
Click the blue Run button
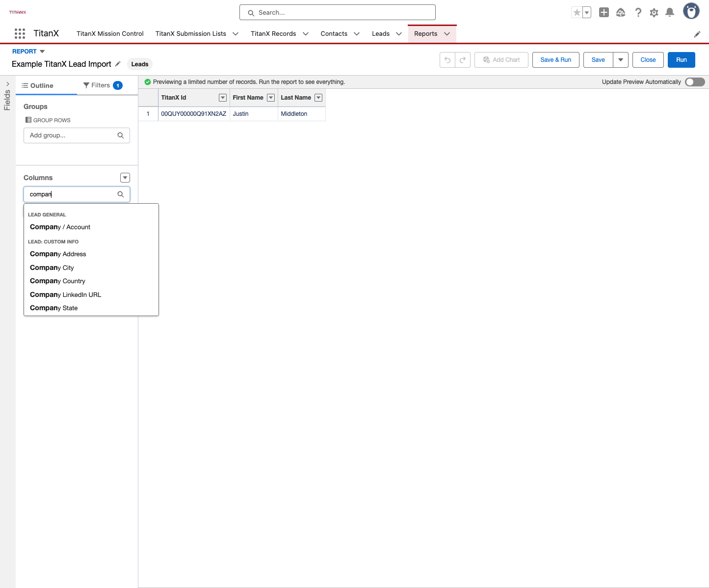(682, 60)
